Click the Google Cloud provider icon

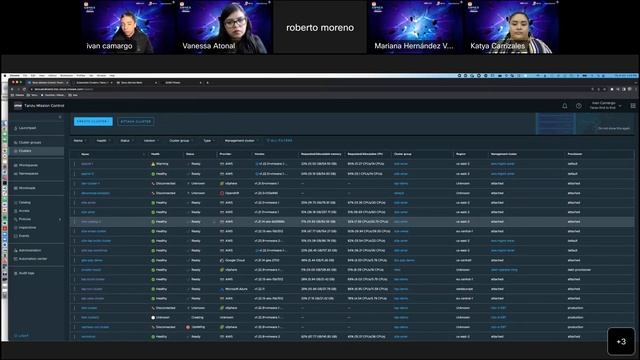click(x=222, y=260)
